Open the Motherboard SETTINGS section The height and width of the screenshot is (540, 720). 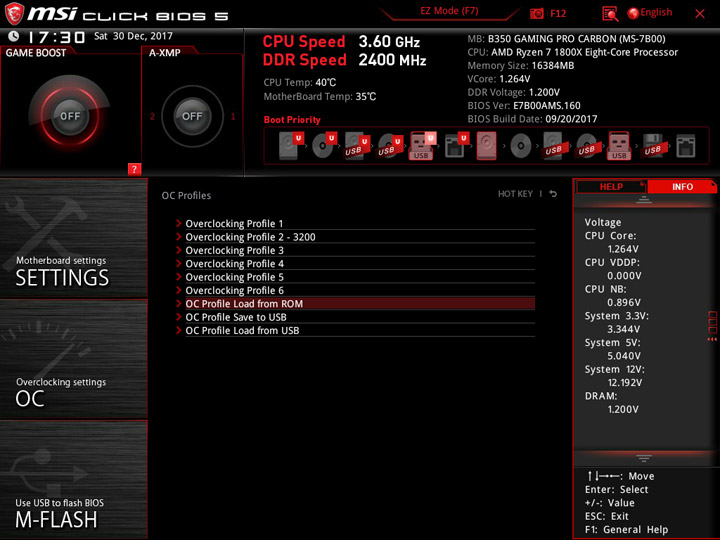pyautogui.click(x=73, y=238)
